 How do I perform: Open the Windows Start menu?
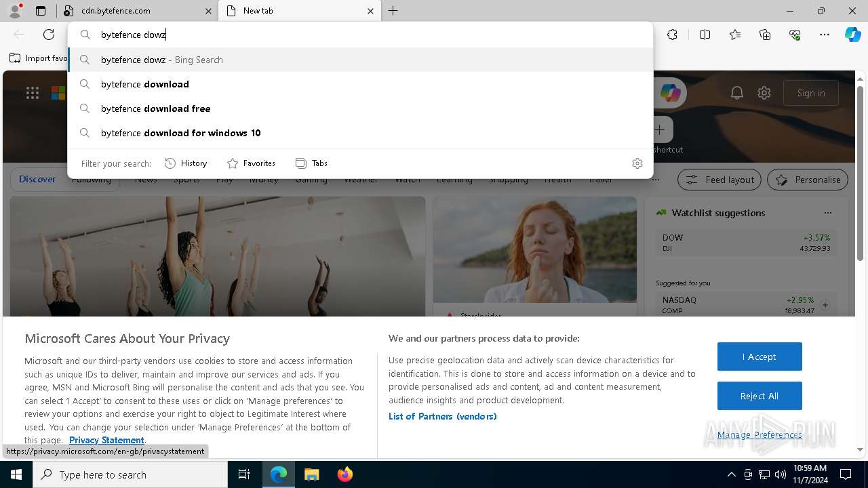click(16, 474)
